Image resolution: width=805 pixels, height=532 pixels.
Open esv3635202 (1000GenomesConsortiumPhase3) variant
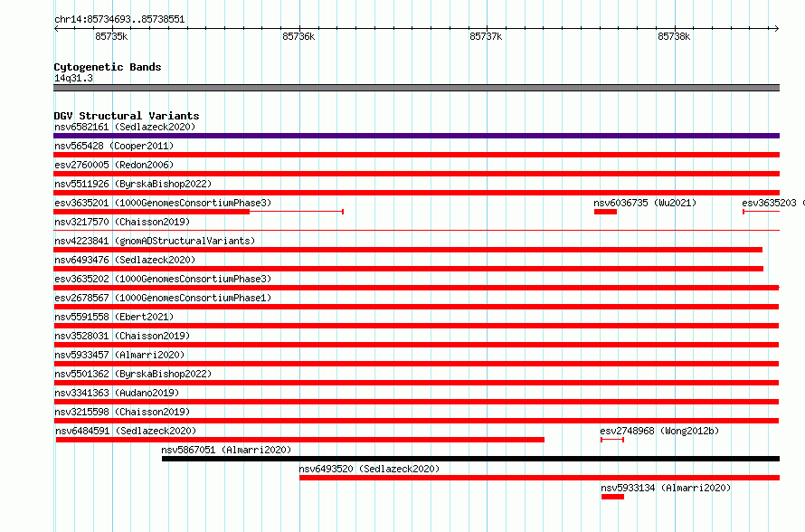pyautogui.click(x=163, y=279)
